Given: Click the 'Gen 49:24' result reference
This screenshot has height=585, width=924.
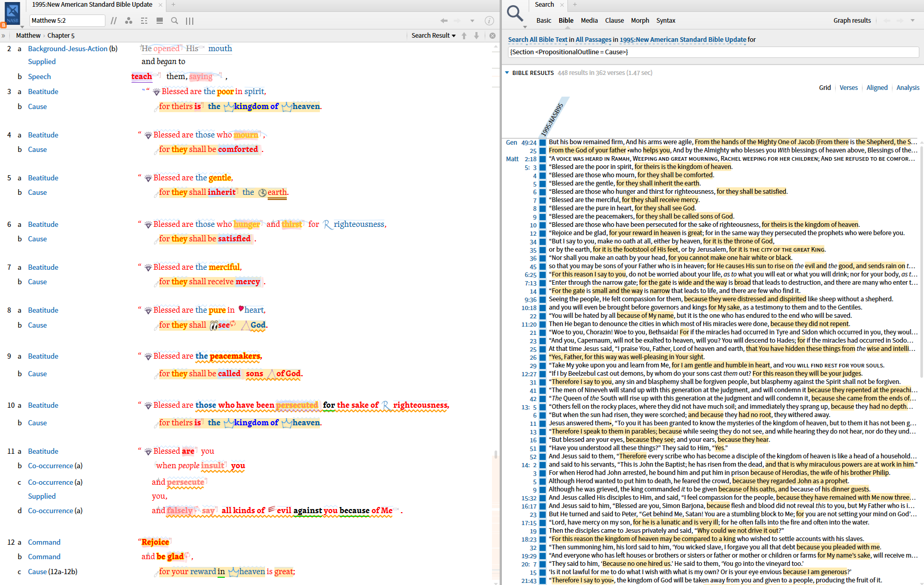Looking at the screenshot, I should (x=521, y=143).
